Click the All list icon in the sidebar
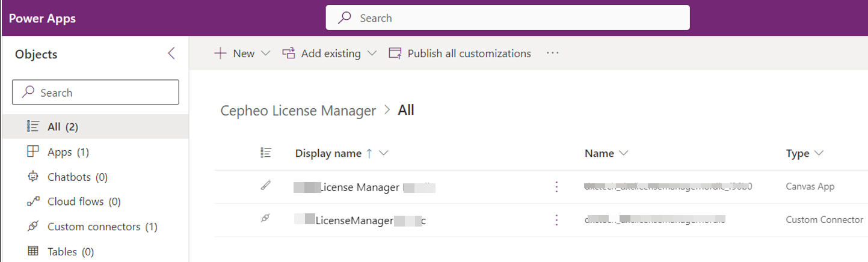The height and width of the screenshot is (262, 868). [x=33, y=126]
